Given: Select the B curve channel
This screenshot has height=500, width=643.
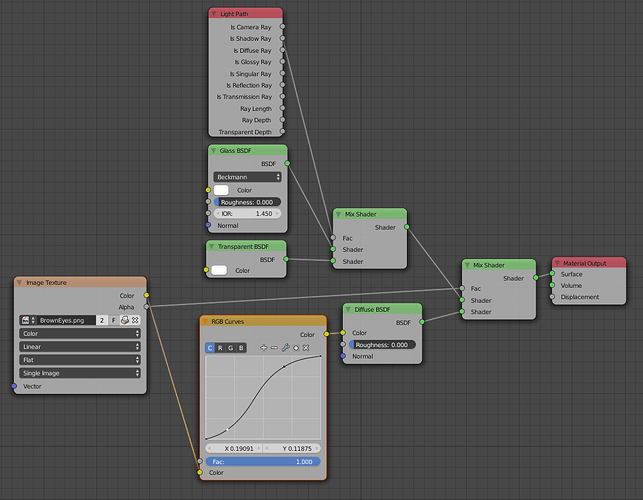Looking at the screenshot, I should point(241,348).
